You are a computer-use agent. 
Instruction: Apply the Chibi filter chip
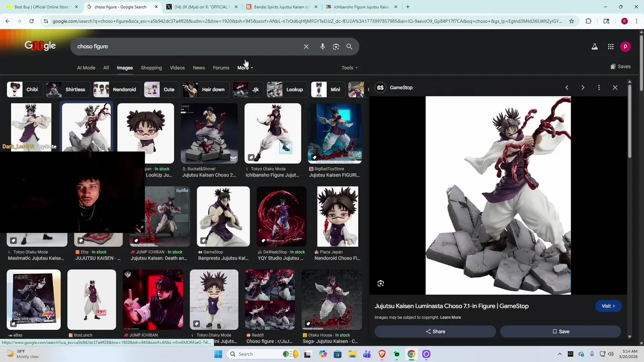[24, 89]
